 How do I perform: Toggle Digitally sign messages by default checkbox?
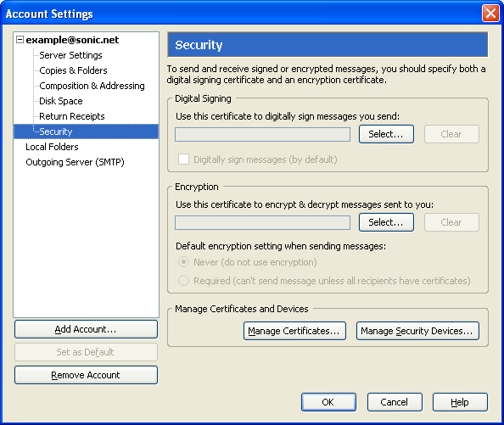183,159
